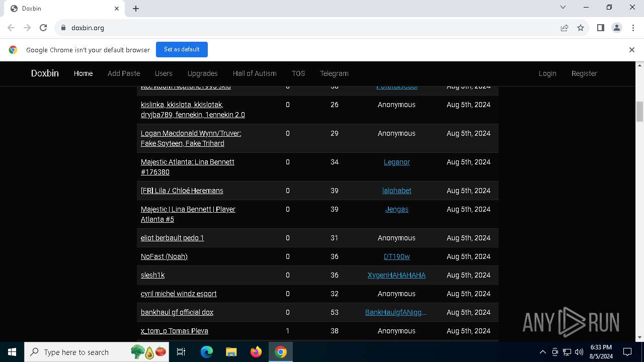Close the Doxbin browser tab
644x362 pixels.
tap(117, 9)
